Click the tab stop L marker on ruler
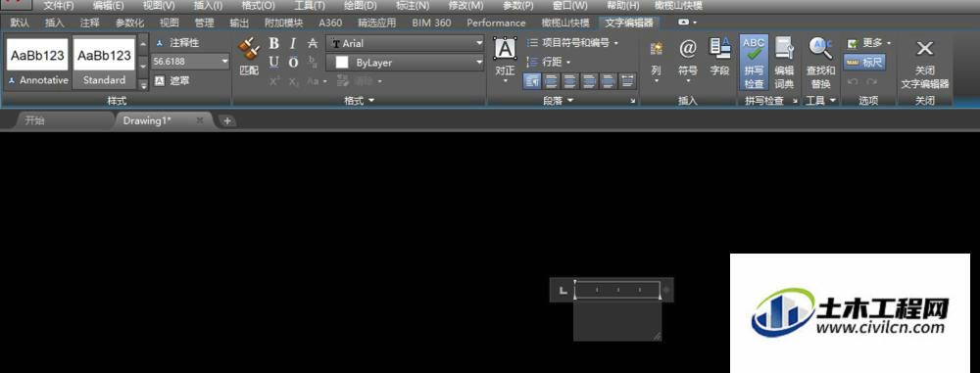This screenshot has width=980, height=373. [x=563, y=290]
